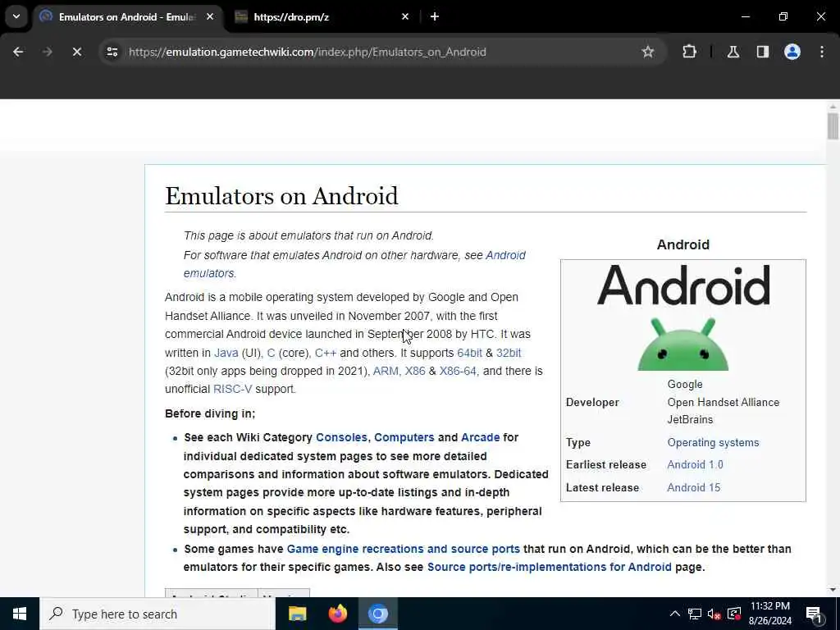Image resolution: width=840 pixels, height=630 pixels.
Task: Toggle the side panel icon
Action: coord(762,52)
